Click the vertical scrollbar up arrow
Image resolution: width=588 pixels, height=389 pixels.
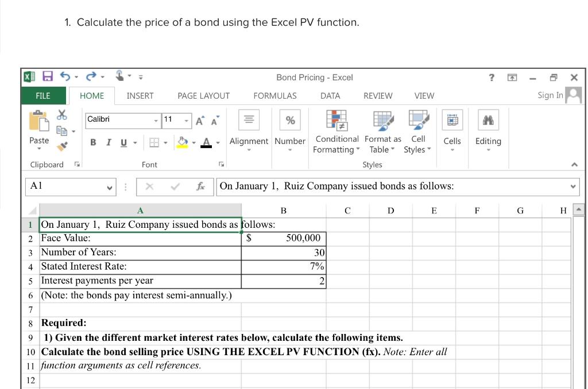pyautogui.click(x=579, y=210)
